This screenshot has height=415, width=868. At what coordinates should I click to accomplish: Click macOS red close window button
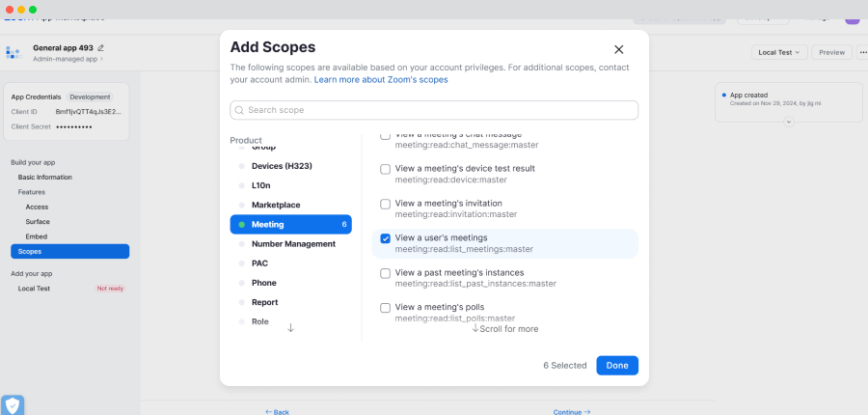pos(10,10)
